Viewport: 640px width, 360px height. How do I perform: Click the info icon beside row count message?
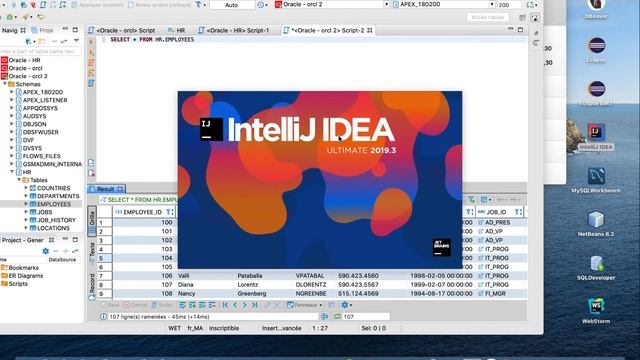[103, 316]
